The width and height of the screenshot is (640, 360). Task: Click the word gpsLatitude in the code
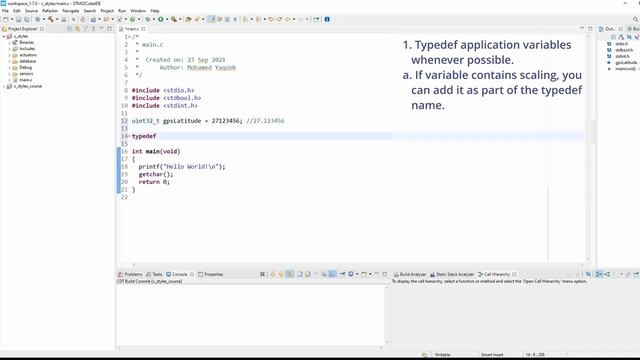(x=182, y=121)
